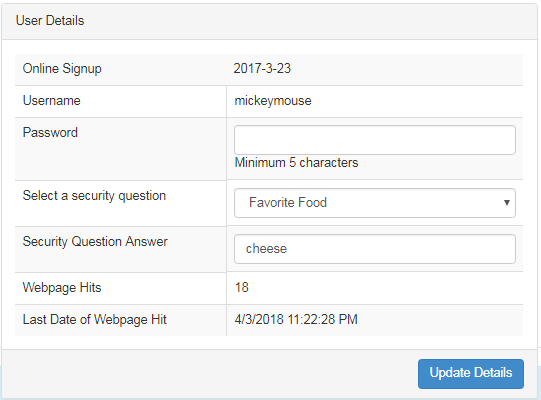Click the 2017-3-23 signup date value
This screenshot has width=541, height=400.
click(262, 68)
